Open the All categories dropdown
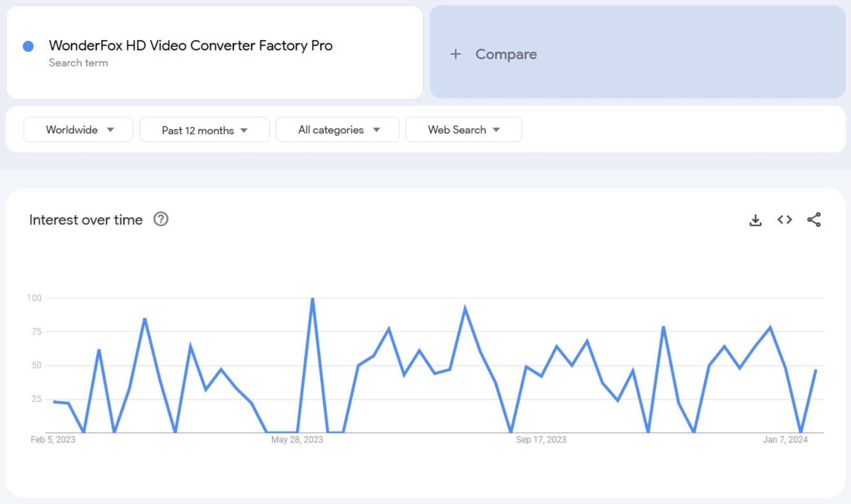 coord(337,129)
